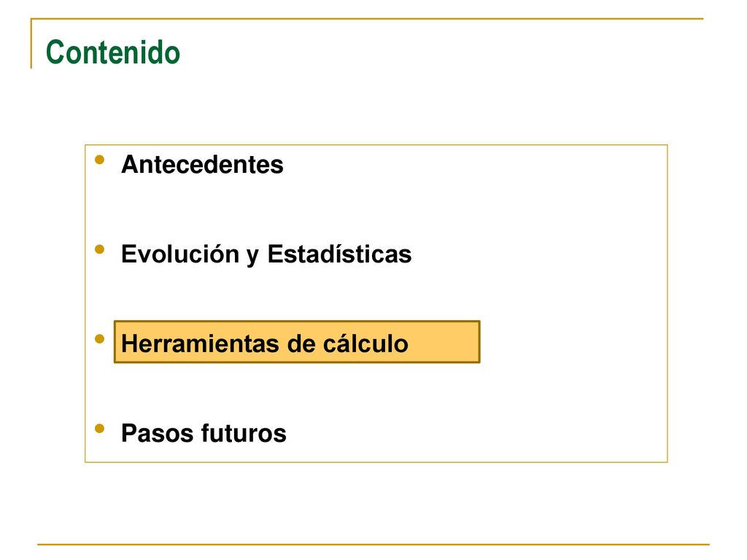Click the word Pasos

(x=158, y=433)
